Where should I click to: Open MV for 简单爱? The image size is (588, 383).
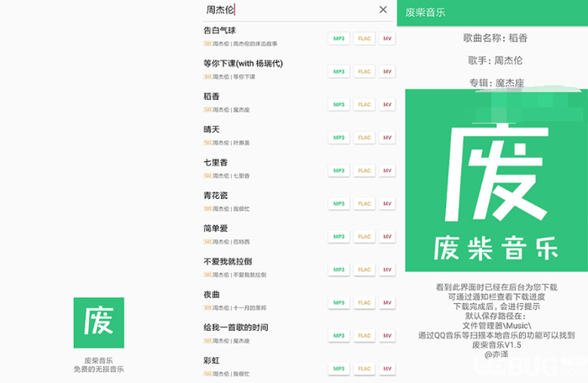(387, 237)
